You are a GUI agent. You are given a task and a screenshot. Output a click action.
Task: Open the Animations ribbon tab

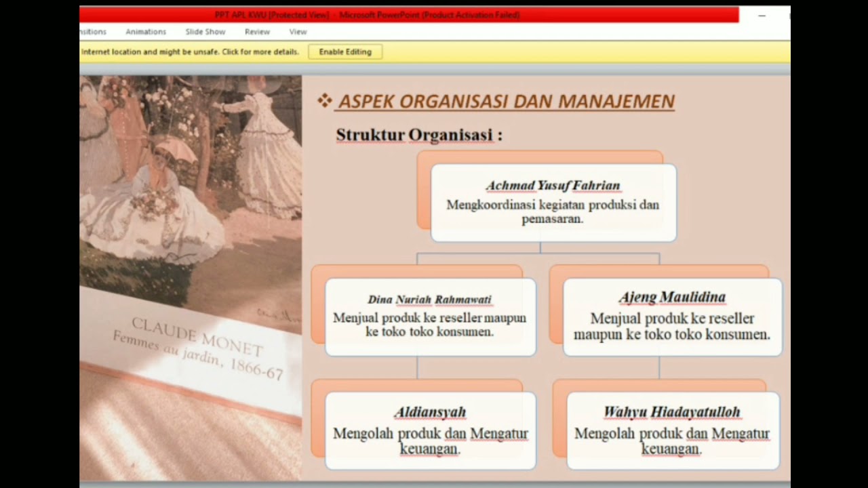coord(146,32)
